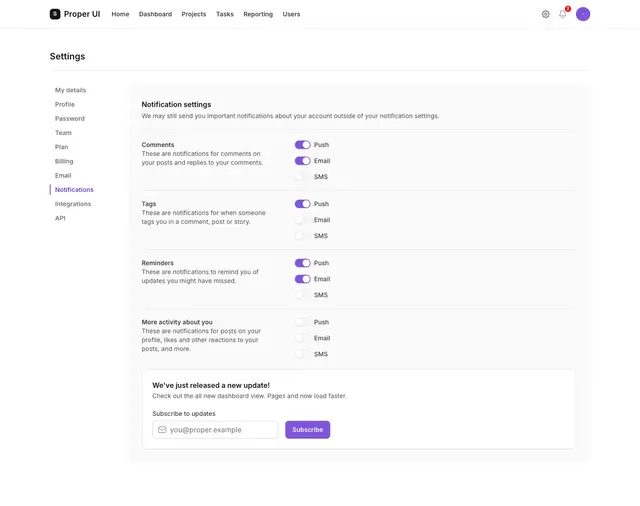
Task: Select Plan in settings sidebar
Action: (x=62, y=147)
